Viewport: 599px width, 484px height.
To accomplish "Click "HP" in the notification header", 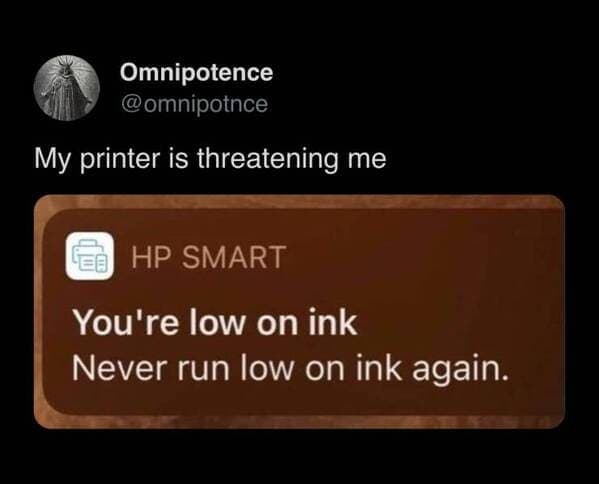I will coord(152,257).
